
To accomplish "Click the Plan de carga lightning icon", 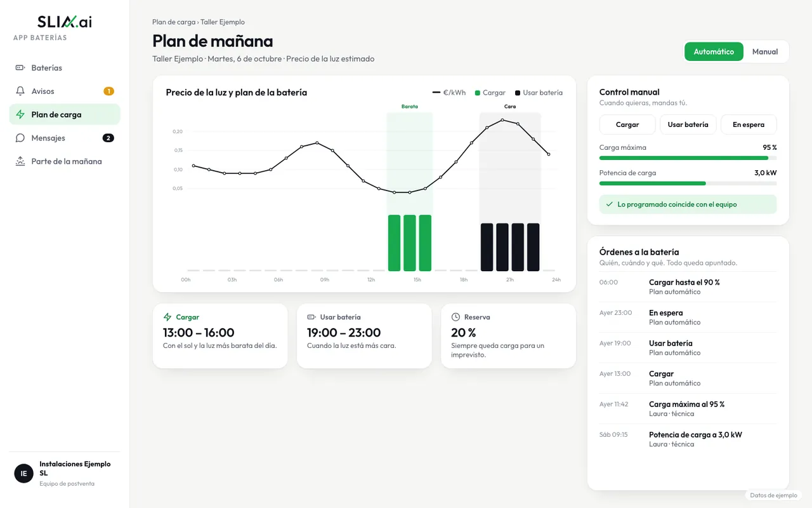I will 20,114.
